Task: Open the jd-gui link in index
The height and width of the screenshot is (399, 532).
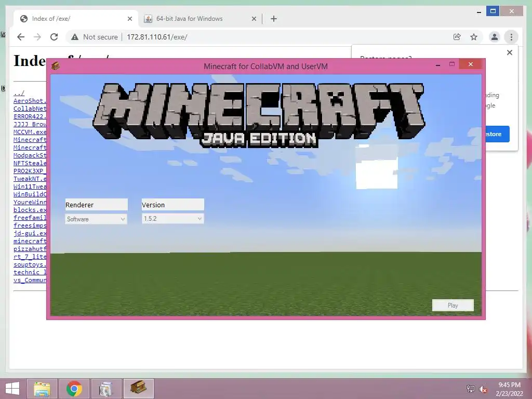Action: coord(30,233)
